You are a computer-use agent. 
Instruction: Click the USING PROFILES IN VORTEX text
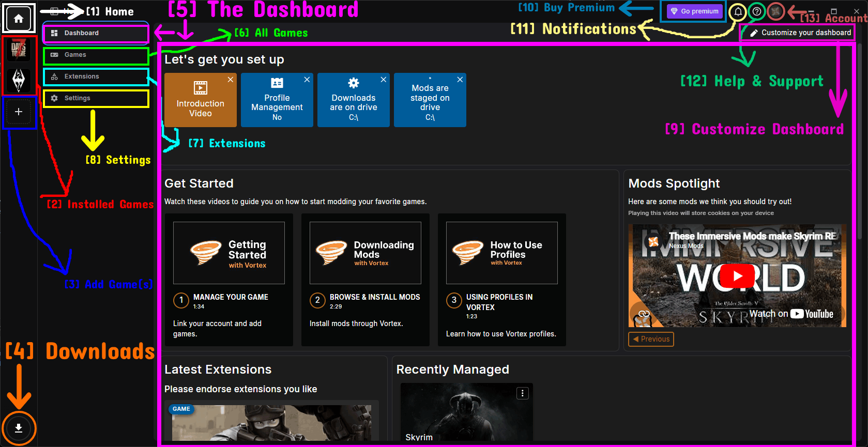coord(499,302)
